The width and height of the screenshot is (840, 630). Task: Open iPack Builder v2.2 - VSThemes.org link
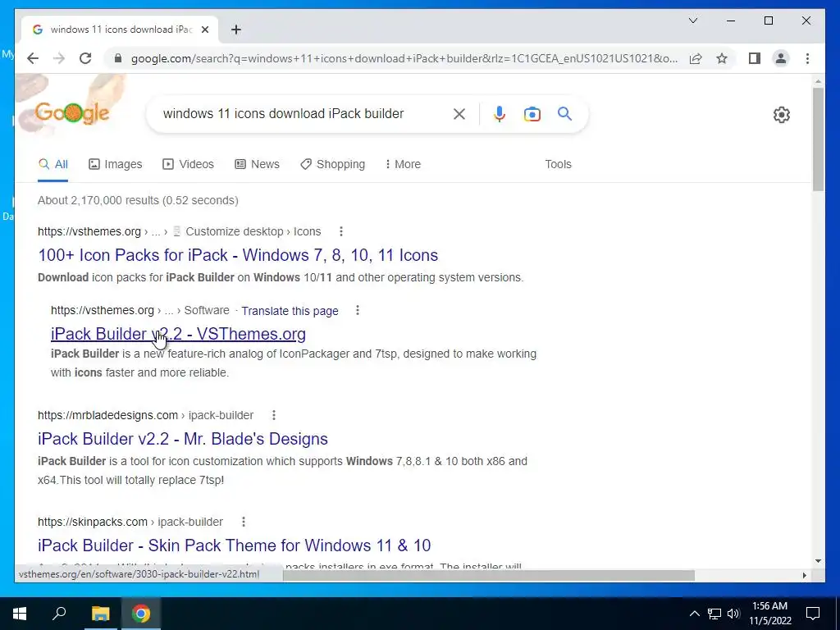(x=178, y=334)
